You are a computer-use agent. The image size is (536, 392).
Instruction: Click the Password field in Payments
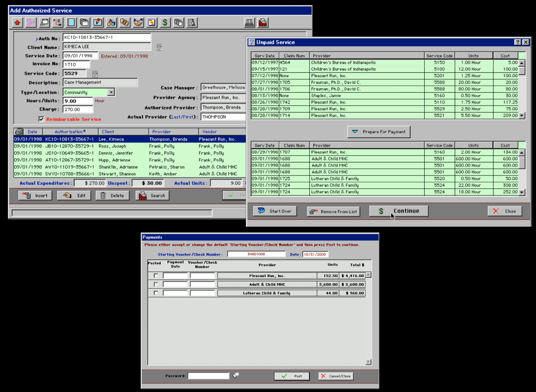coord(209,376)
